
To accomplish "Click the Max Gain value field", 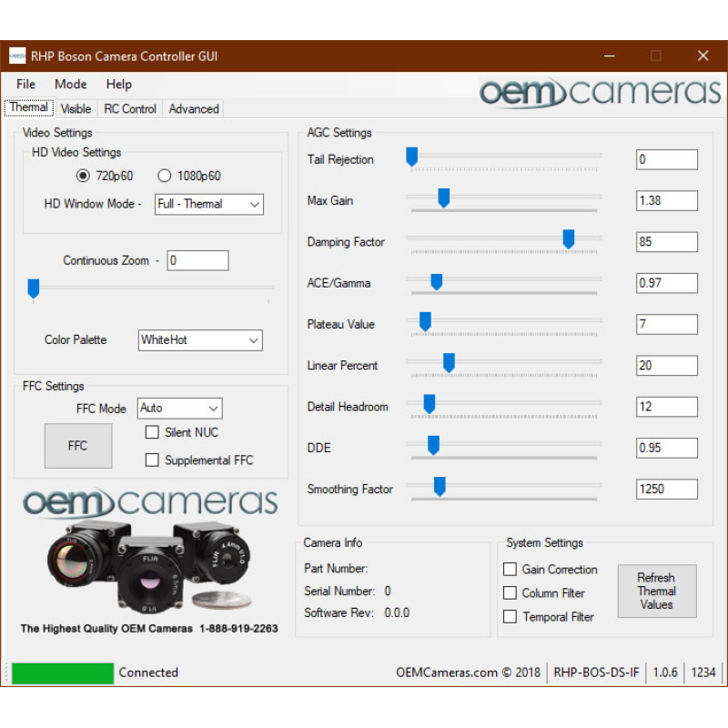I will coord(667,200).
